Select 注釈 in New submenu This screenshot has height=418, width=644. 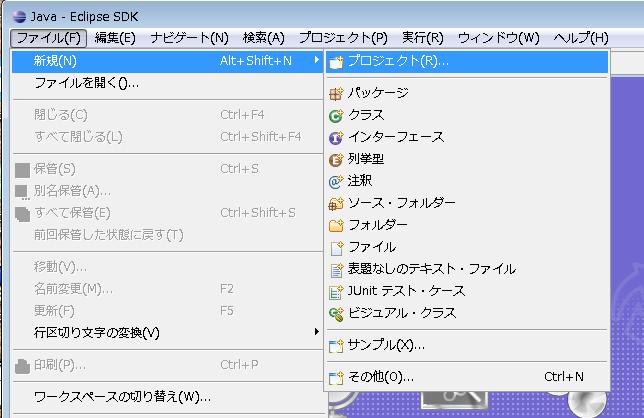(467, 181)
